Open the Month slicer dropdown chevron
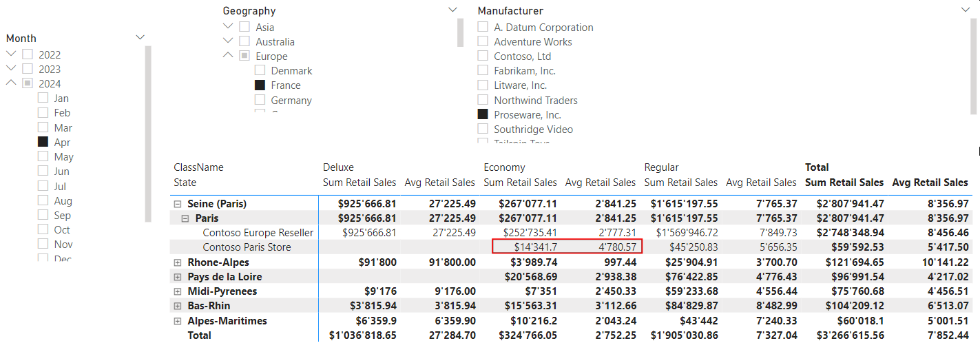 140,38
